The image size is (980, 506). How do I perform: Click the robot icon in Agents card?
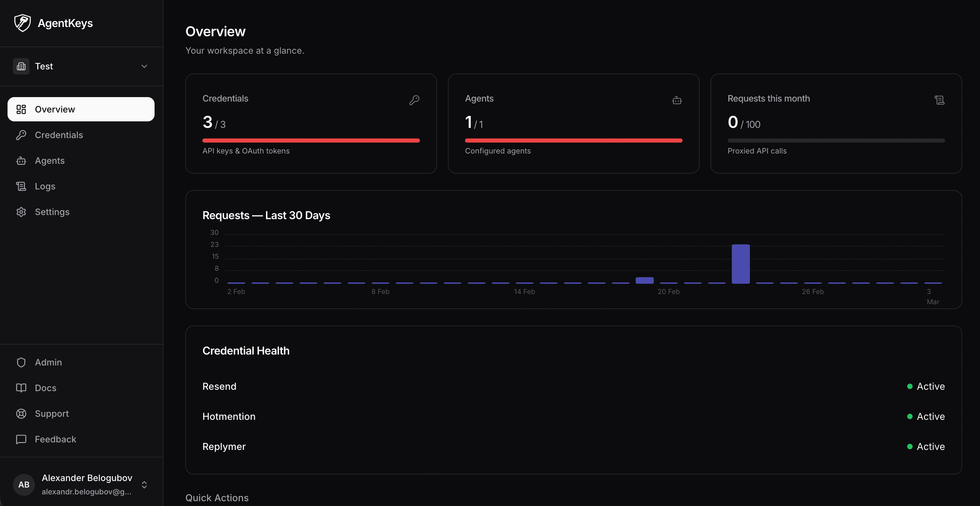[x=677, y=101]
